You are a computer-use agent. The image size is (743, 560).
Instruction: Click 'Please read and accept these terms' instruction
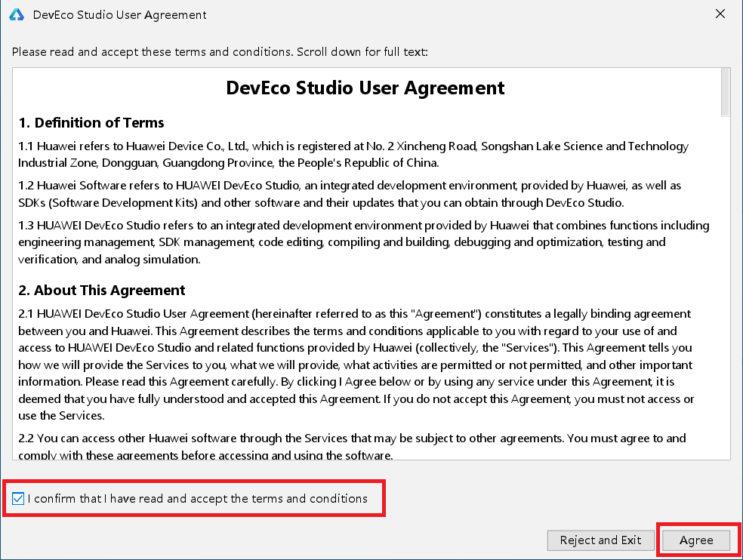220,51
